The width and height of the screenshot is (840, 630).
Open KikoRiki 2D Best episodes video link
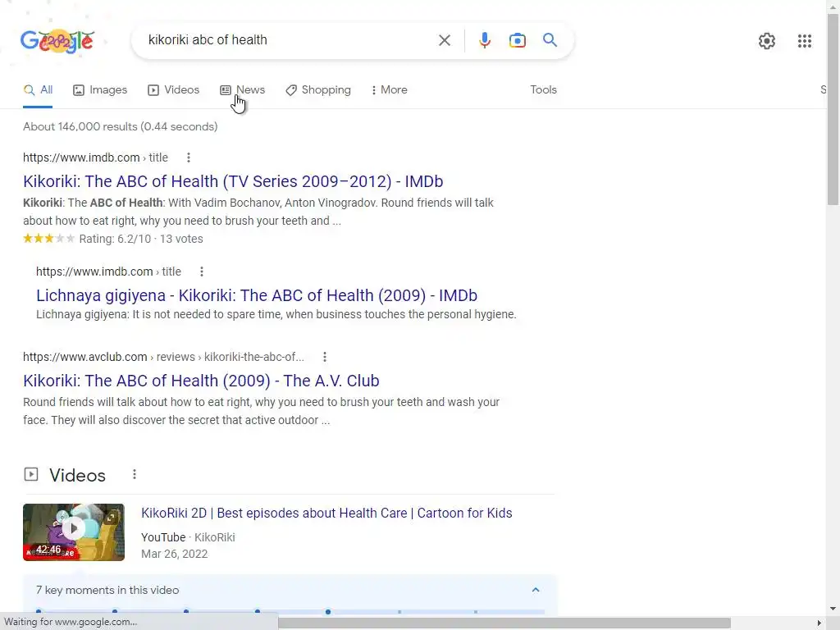tap(326, 514)
